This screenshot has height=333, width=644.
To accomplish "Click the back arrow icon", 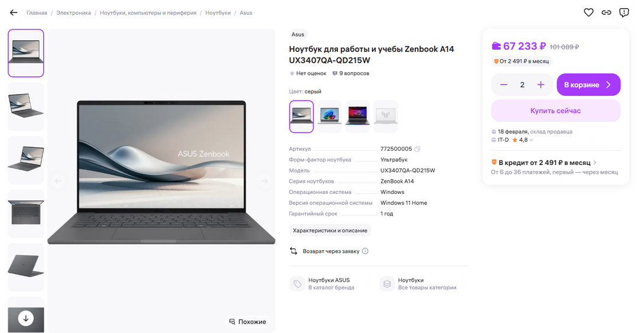I will (14, 13).
